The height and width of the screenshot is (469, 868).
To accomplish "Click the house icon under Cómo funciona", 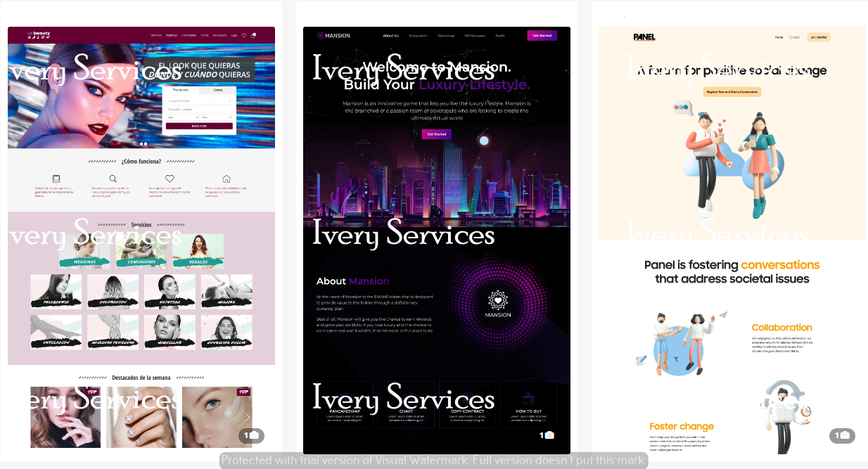I will coord(226,179).
